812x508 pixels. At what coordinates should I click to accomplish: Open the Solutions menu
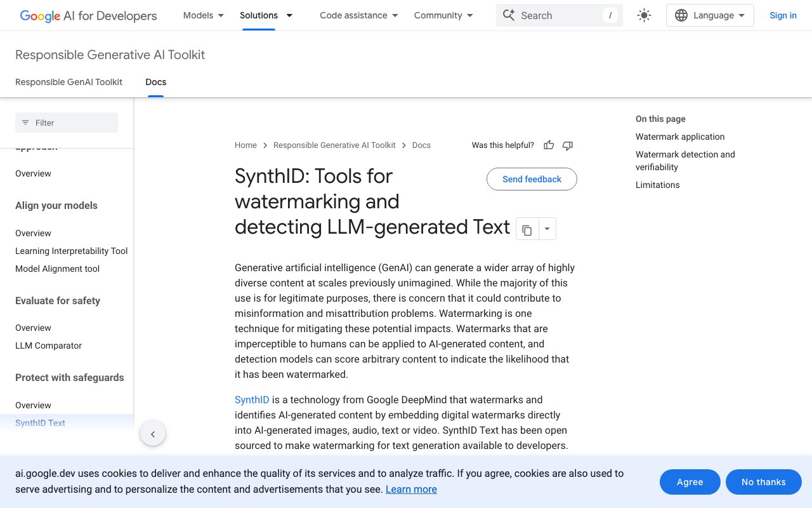click(259, 15)
